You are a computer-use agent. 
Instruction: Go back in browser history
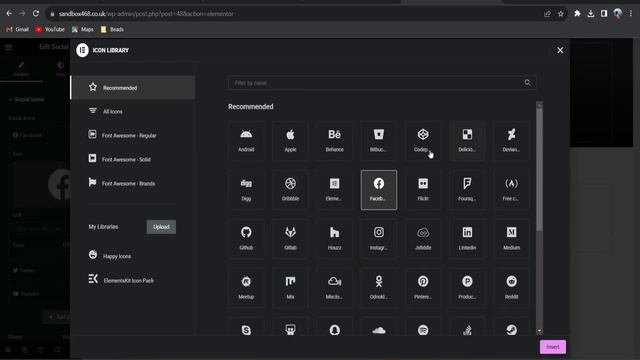pyautogui.click(x=9, y=13)
